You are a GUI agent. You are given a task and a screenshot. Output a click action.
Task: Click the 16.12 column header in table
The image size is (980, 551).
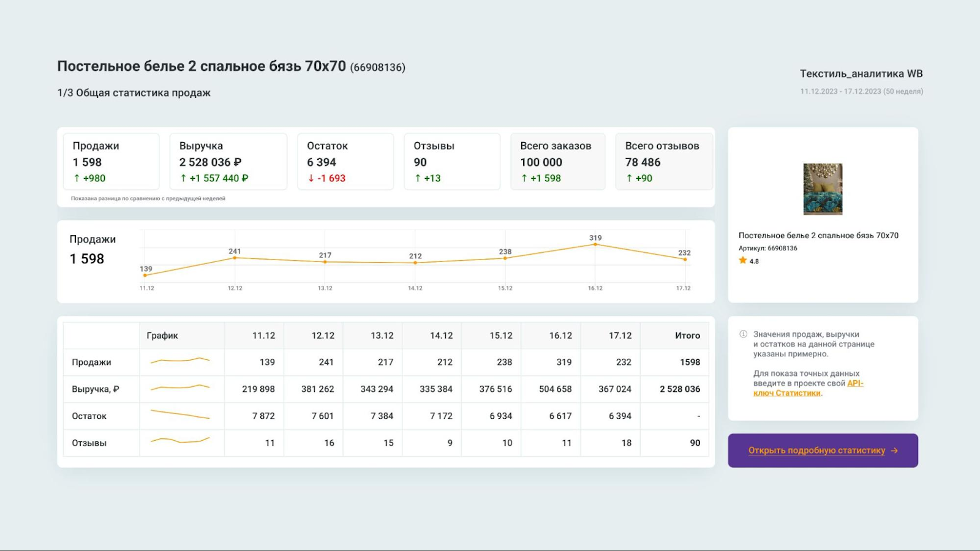[560, 335]
